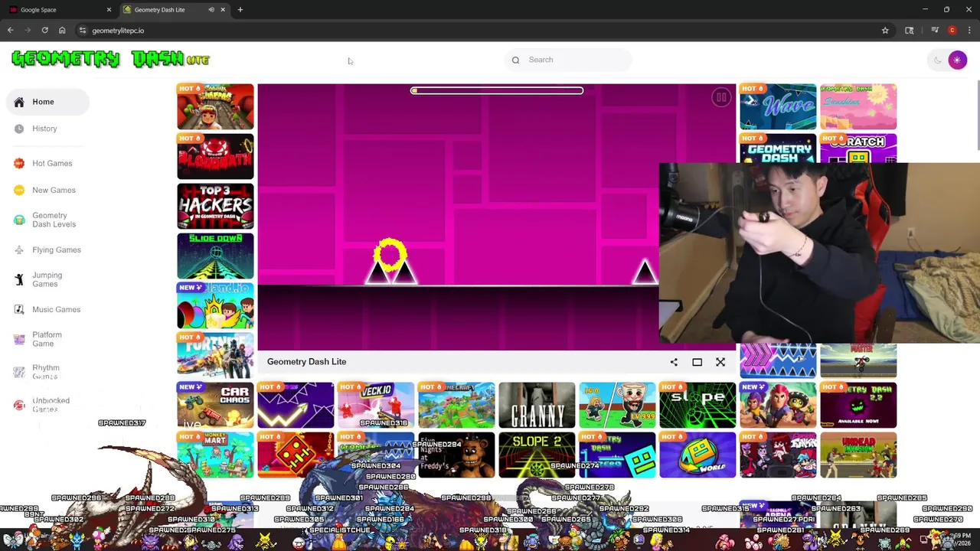The height and width of the screenshot is (551, 980).
Task: Open Wave game thumbnail
Action: click(x=778, y=106)
